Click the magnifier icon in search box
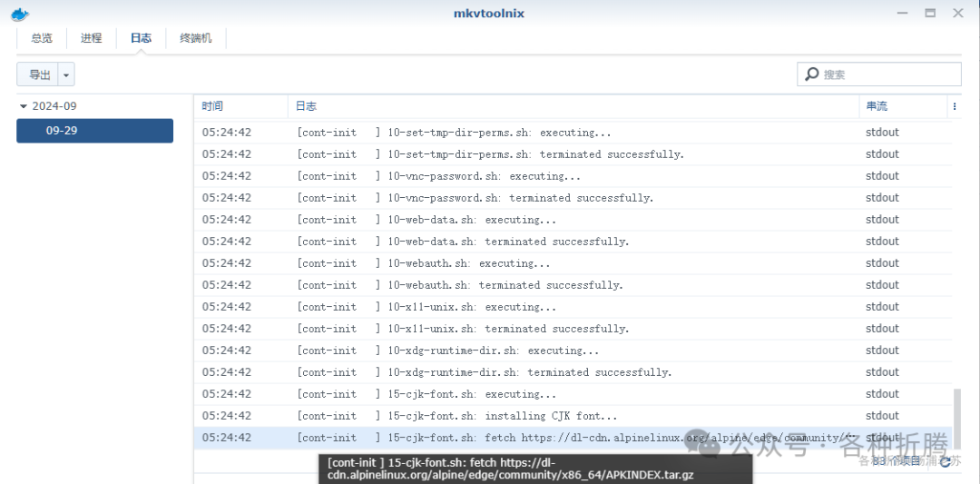 point(811,74)
